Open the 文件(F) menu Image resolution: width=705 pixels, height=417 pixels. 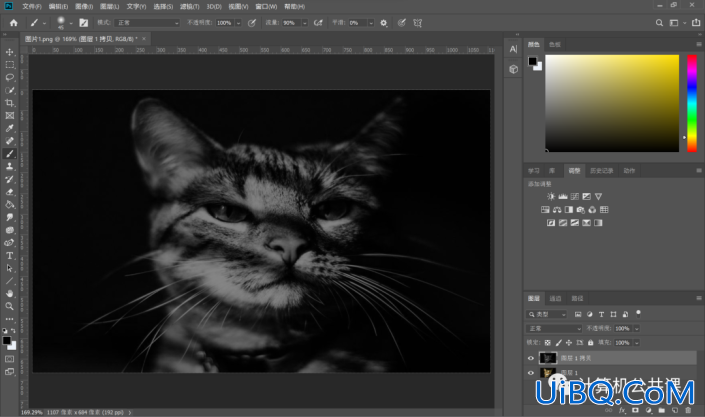coord(31,6)
